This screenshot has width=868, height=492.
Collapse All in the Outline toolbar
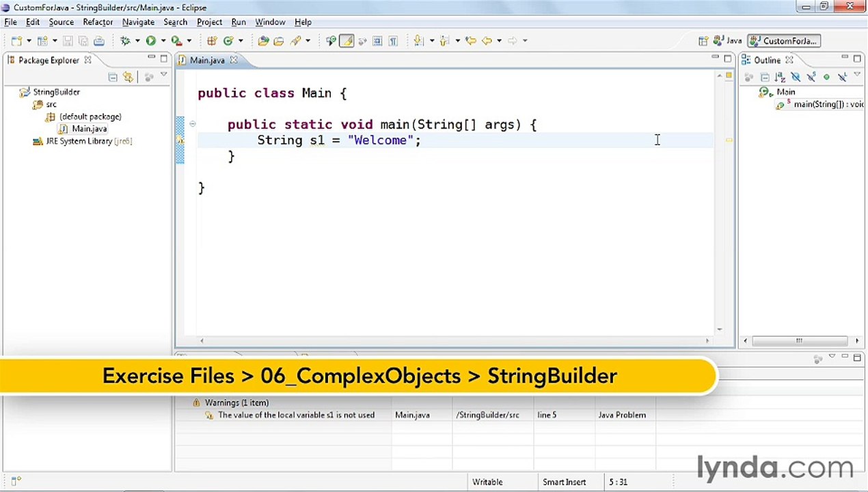[765, 77]
